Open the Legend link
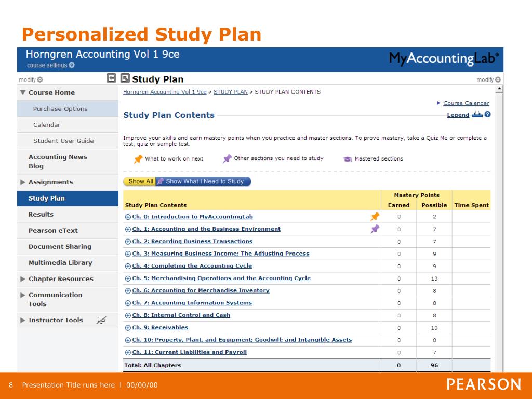532x399 pixels. pos(458,115)
